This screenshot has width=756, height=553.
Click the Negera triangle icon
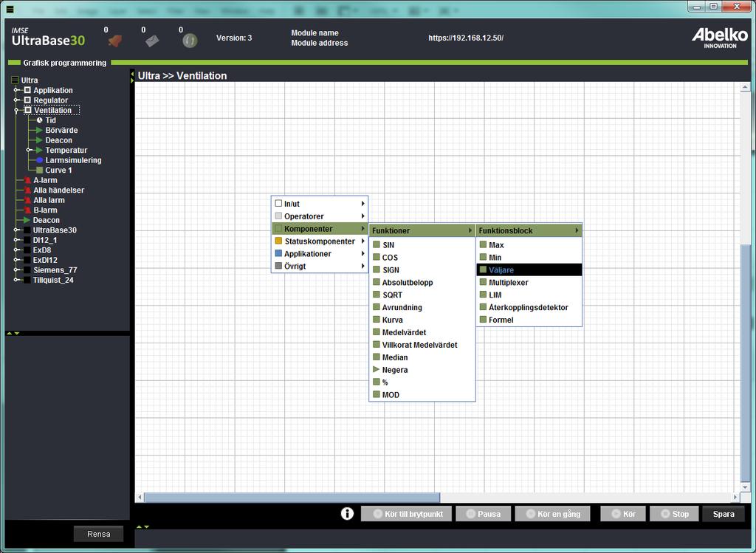click(x=377, y=369)
